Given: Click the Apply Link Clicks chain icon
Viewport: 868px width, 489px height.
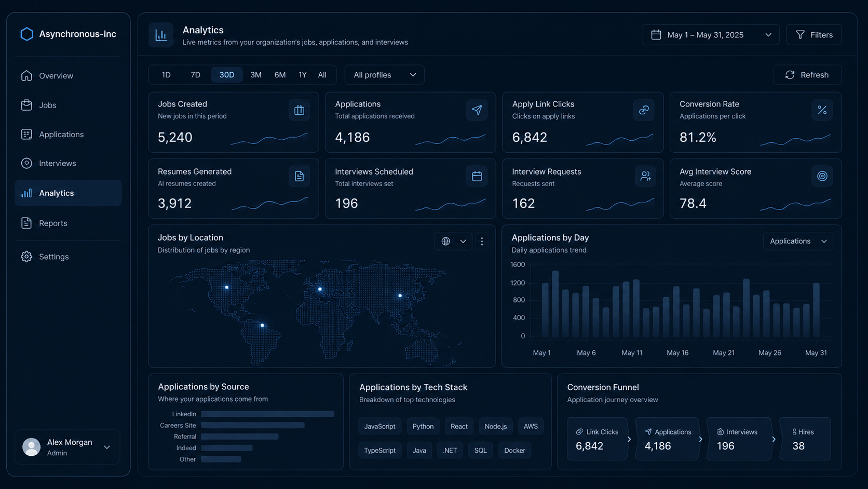Looking at the screenshot, I should coord(644,110).
